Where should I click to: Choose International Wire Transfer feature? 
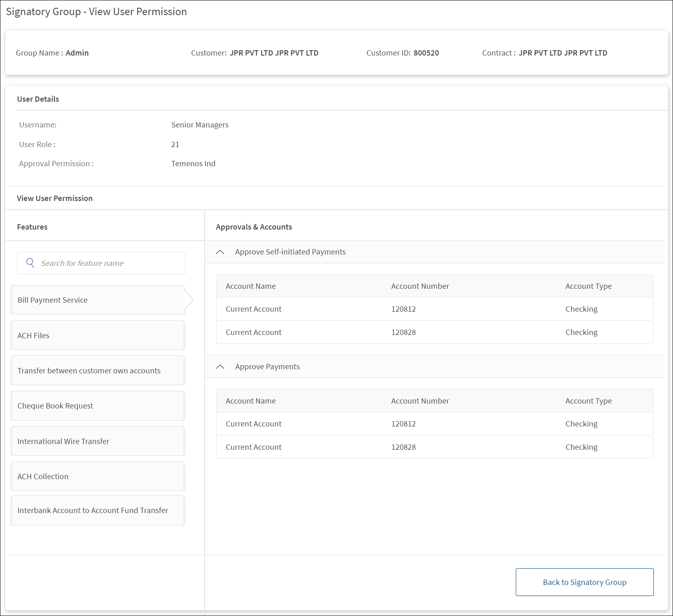click(x=98, y=441)
